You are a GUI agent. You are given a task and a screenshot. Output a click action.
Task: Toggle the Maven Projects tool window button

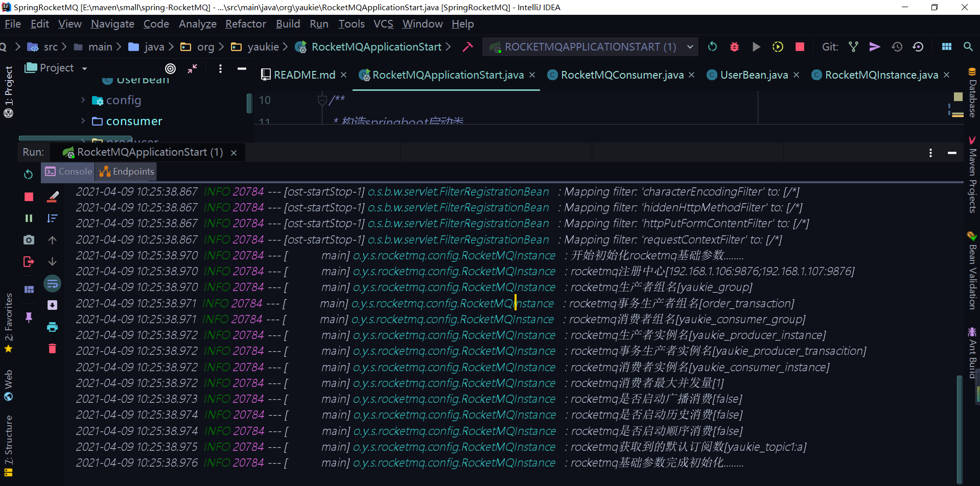click(x=972, y=175)
